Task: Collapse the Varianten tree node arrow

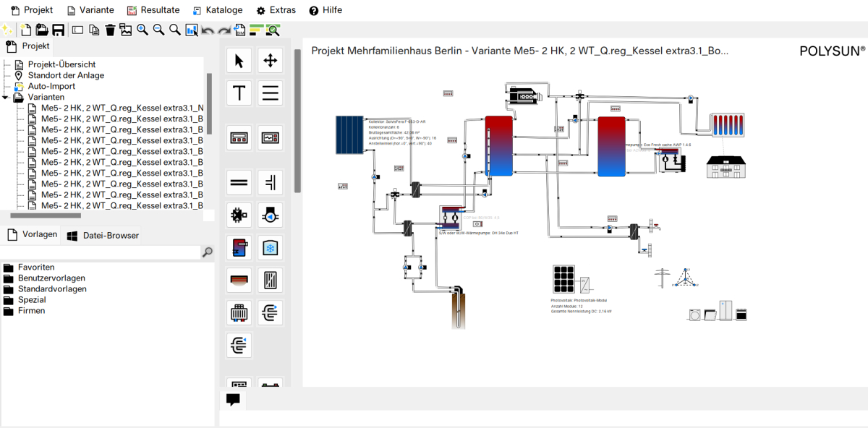Action: point(5,97)
